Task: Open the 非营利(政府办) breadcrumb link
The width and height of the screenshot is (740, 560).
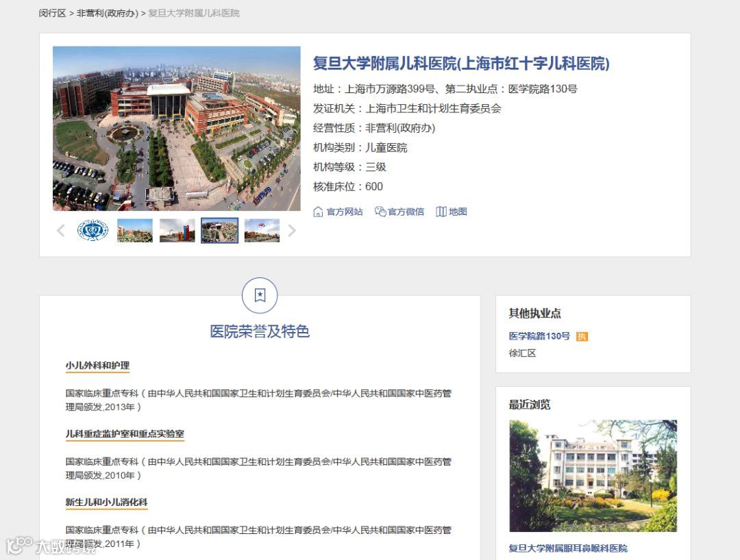Action: click(107, 13)
